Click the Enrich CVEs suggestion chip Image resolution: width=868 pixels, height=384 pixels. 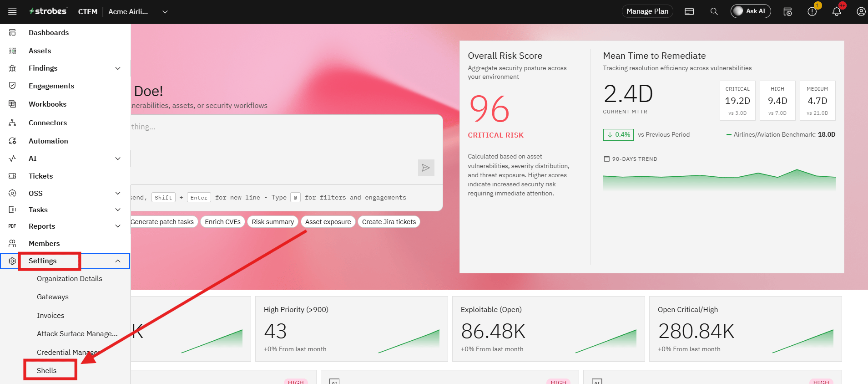[x=222, y=222]
